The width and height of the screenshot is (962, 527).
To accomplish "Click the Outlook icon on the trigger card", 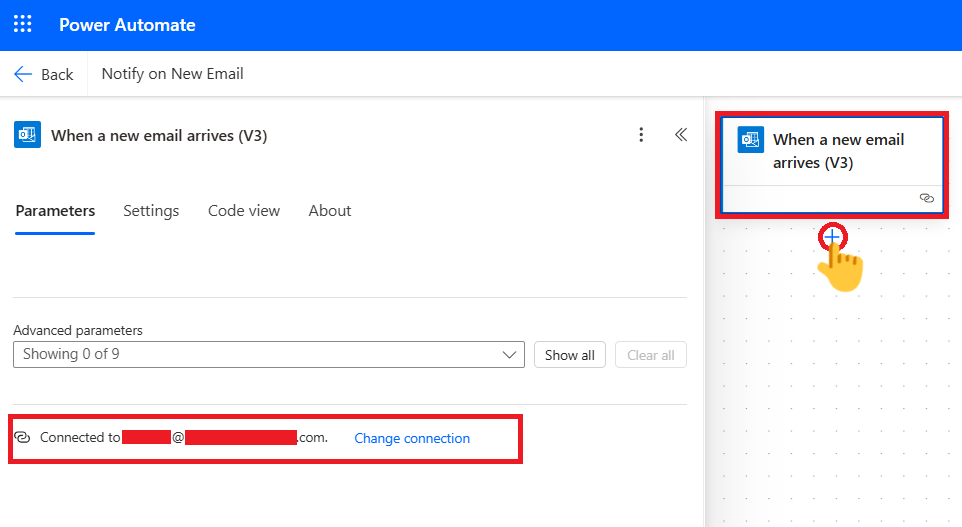I will 750,140.
